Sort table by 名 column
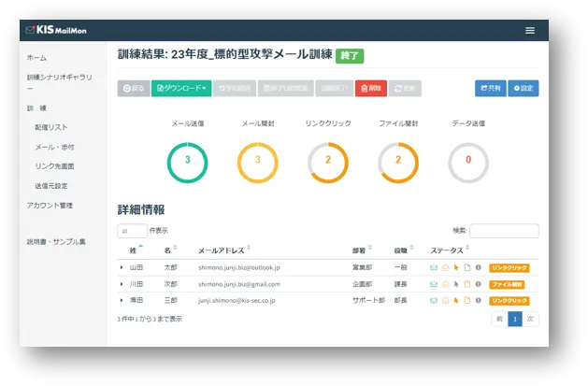The width and height of the screenshot is (588, 386). click(170, 250)
